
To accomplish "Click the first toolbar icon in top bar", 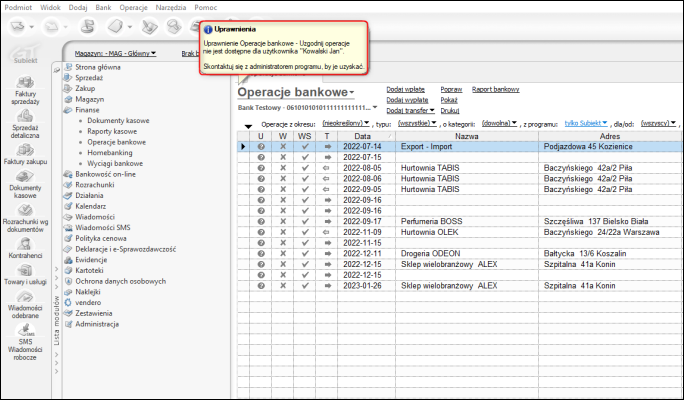I will click(x=18, y=27).
